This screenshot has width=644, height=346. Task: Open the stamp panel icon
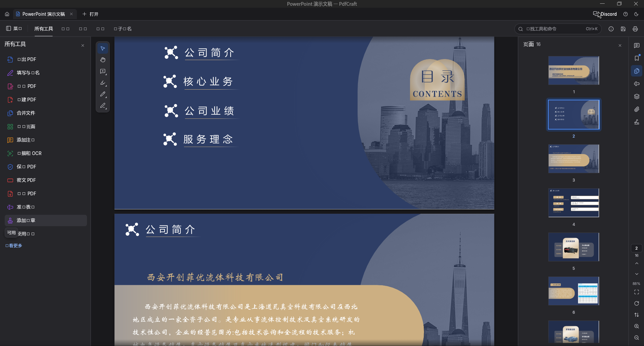[637, 122]
